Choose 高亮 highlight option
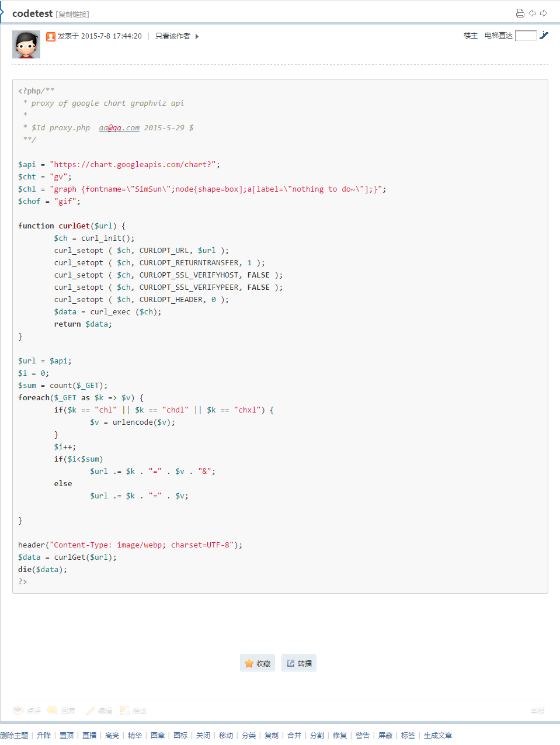Image resolution: width=560 pixels, height=745 pixels. click(112, 735)
